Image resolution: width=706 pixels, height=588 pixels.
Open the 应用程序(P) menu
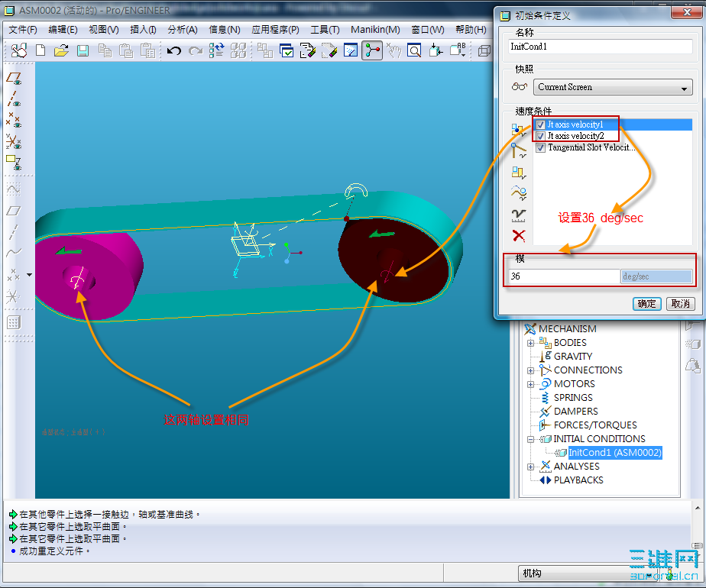tap(275, 30)
